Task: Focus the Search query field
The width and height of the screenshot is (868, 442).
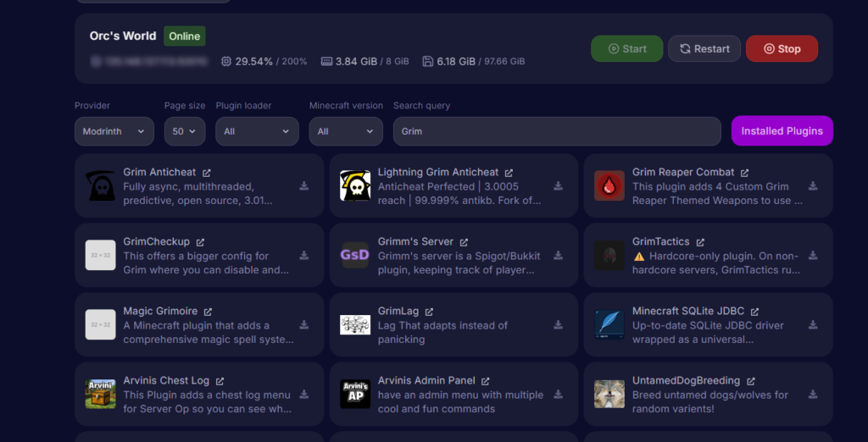Action: click(x=557, y=131)
